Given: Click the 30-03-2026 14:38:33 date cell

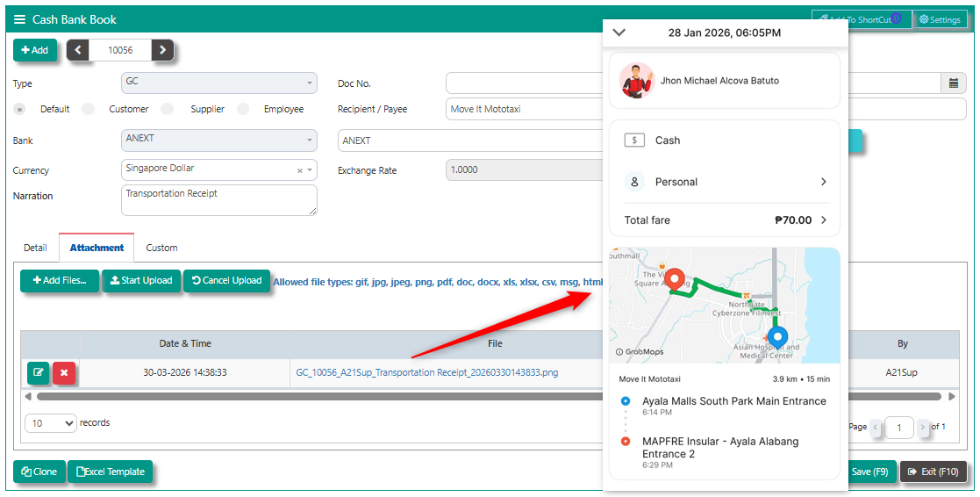Looking at the screenshot, I should [x=185, y=372].
